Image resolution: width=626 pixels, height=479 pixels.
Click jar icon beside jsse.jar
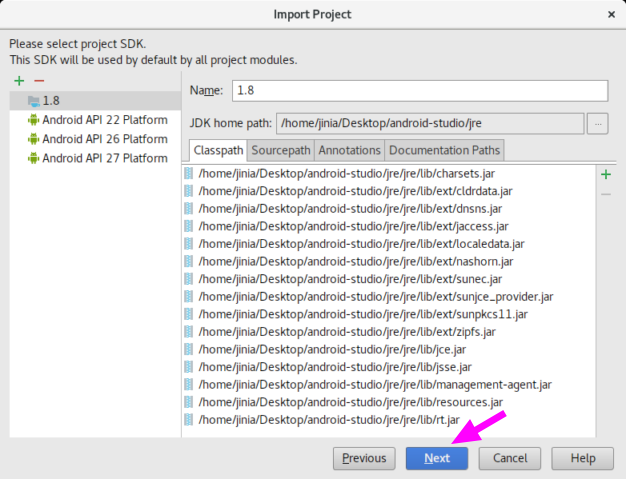(x=188, y=367)
